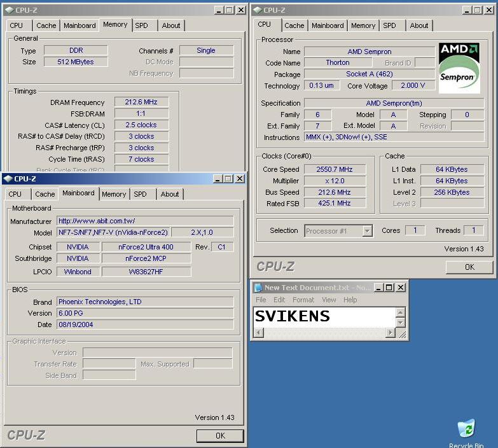Click the CPU-Z icon in the Memory window title
The height and width of the screenshot is (448, 498).
tap(9, 10)
